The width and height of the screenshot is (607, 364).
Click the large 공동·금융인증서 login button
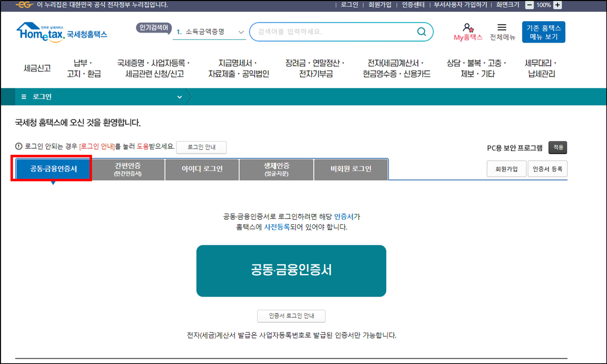(x=291, y=271)
